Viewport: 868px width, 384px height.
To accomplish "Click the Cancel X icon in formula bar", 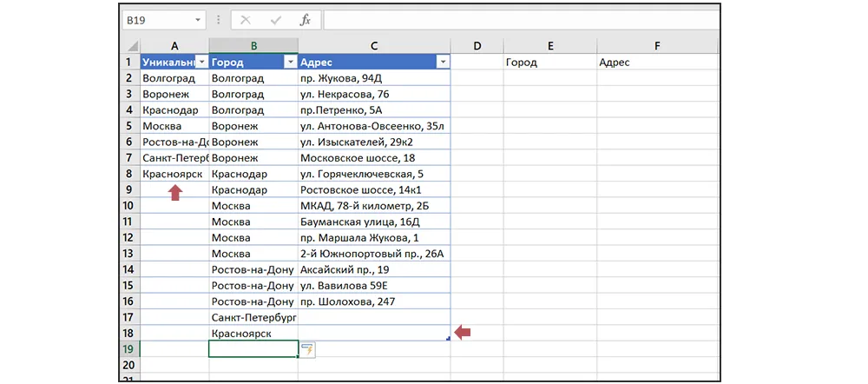I will 247,20.
